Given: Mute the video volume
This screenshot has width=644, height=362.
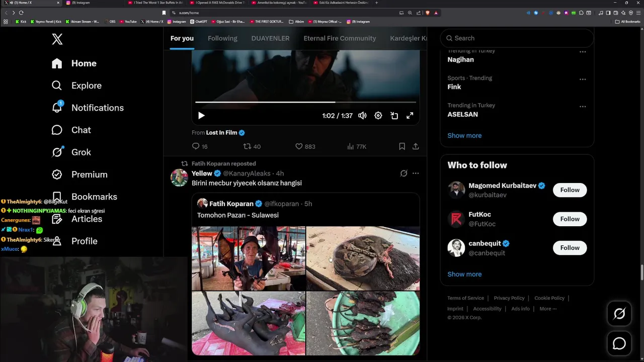Looking at the screenshot, I should [x=362, y=116].
